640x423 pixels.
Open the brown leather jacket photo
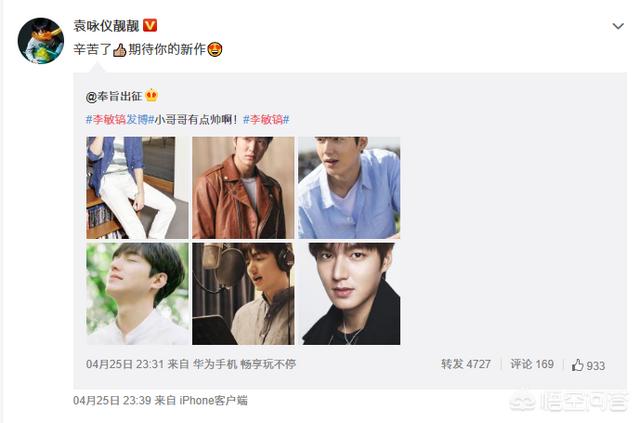click(x=243, y=188)
